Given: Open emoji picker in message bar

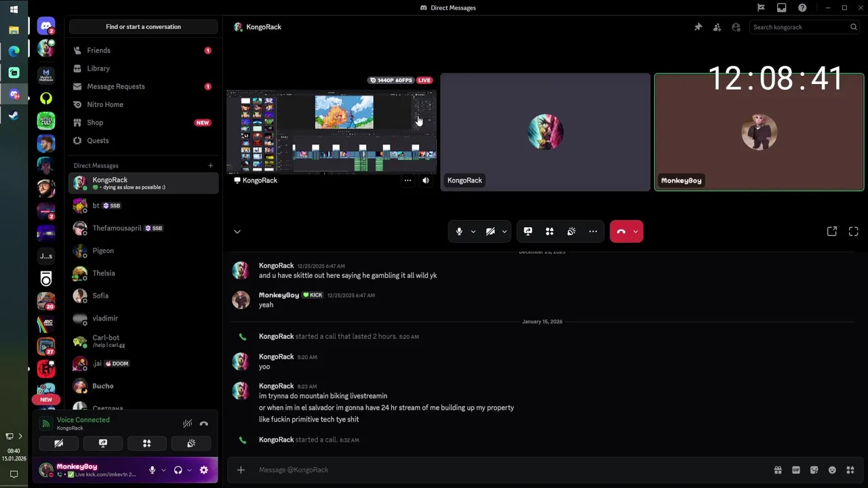Looking at the screenshot, I should 832,470.
